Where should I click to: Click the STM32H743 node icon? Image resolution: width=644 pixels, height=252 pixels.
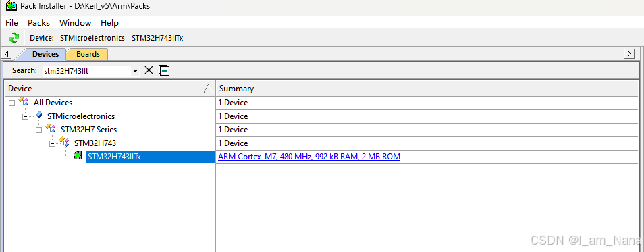click(x=65, y=143)
